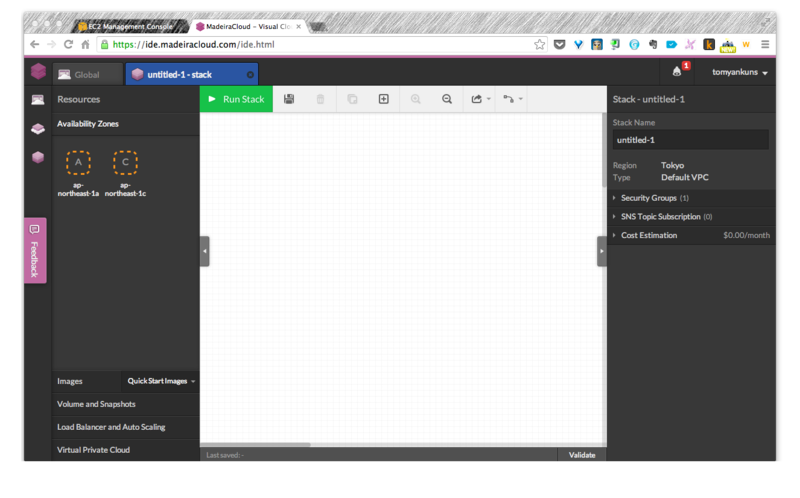The height and width of the screenshot is (498, 800).
Task: Open the tomyankuns user menu
Action: pos(740,72)
